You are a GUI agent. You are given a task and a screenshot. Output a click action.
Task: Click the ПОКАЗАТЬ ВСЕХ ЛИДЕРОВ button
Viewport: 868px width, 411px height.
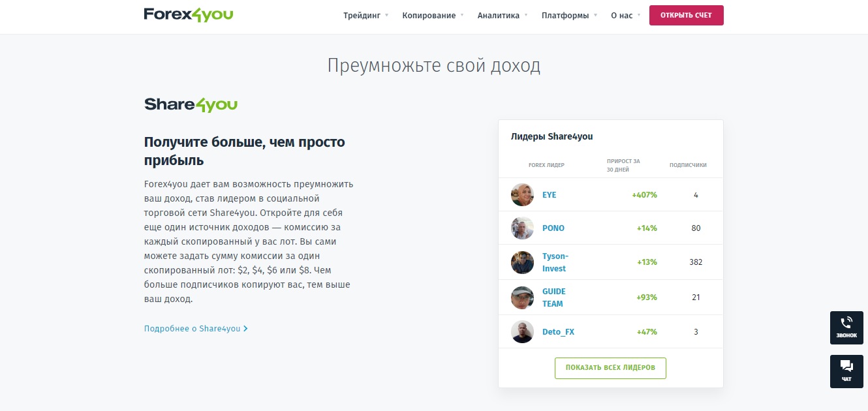pyautogui.click(x=610, y=368)
